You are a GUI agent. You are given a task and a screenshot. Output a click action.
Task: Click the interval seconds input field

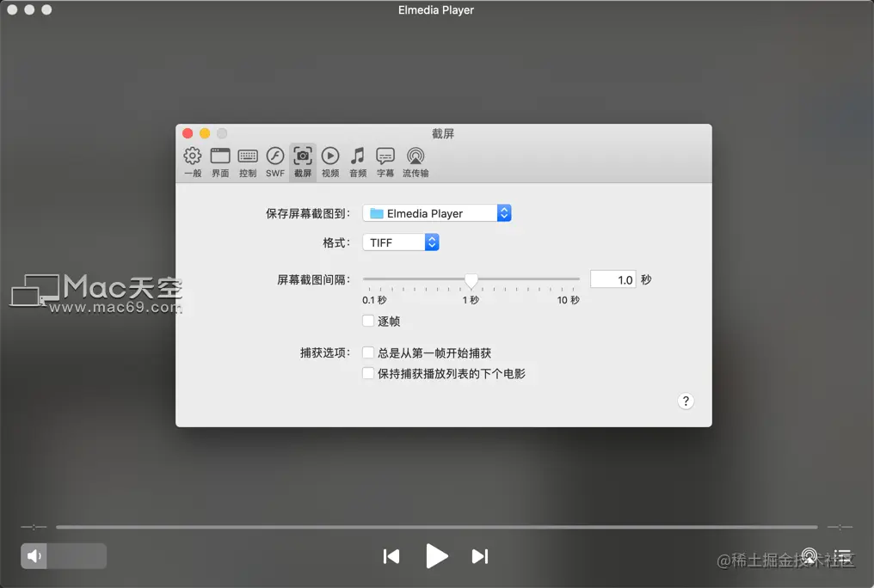coord(612,279)
